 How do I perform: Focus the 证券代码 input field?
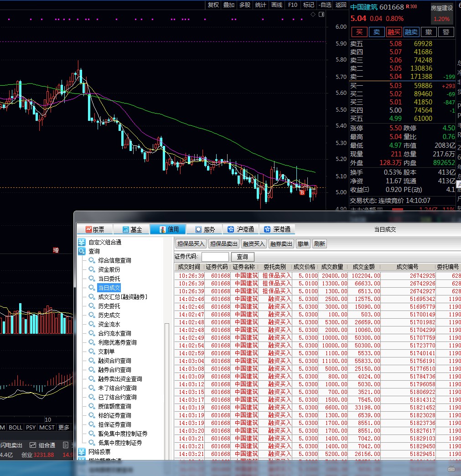[x=215, y=257]
